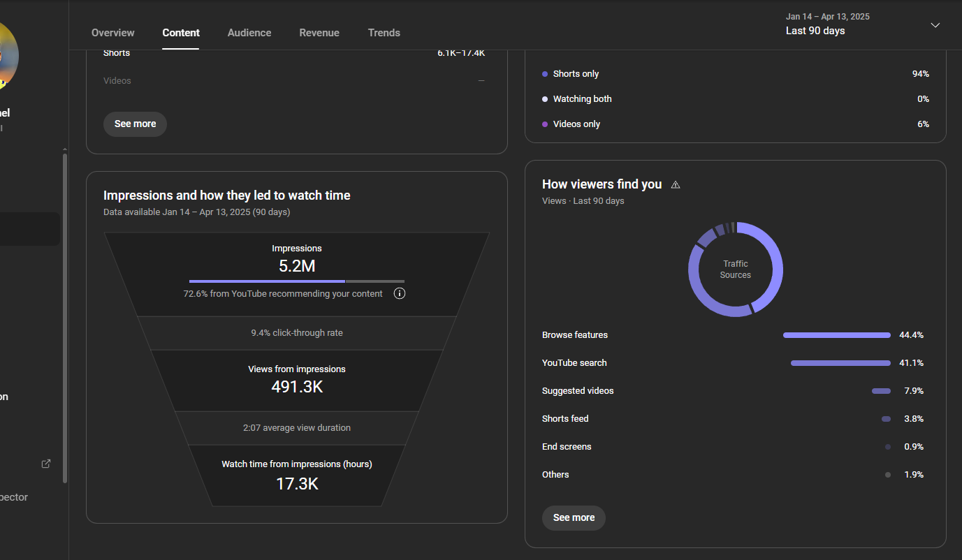Click the Traffic Sources donut chart
This screenshot has height=560, width=962.
point(736,270)
